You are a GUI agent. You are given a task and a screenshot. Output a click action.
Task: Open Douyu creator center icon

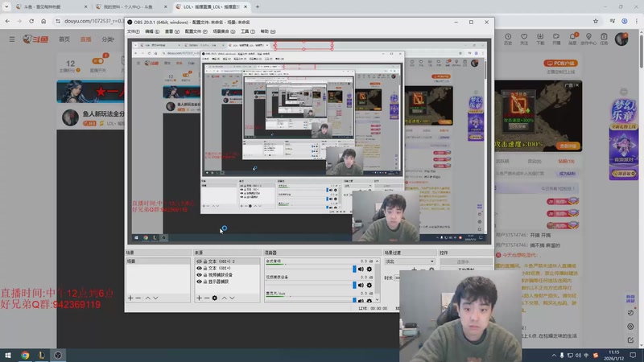pos(588,39)
